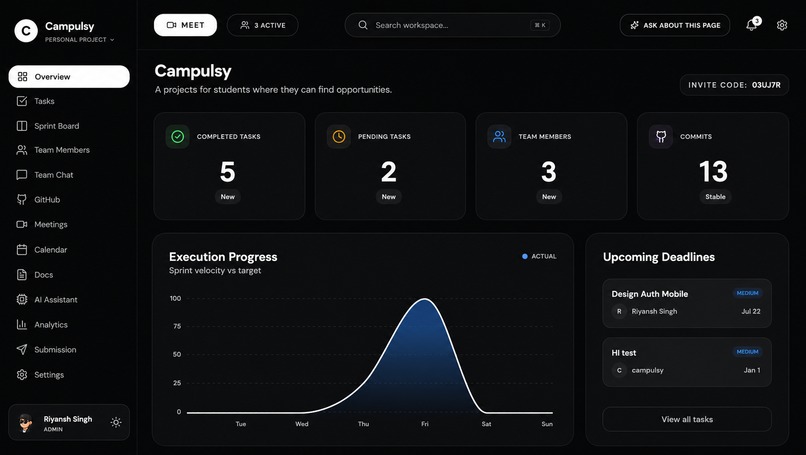Open the Overview sidebar item
This screenshot has width=806, height=455.
click(x=69, y=77)
